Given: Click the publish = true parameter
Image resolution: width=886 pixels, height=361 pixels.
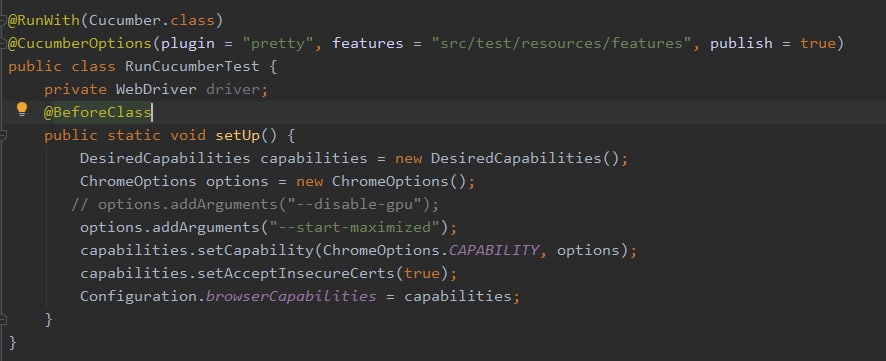Looking at the screenshot, I should tap(772, 44).
